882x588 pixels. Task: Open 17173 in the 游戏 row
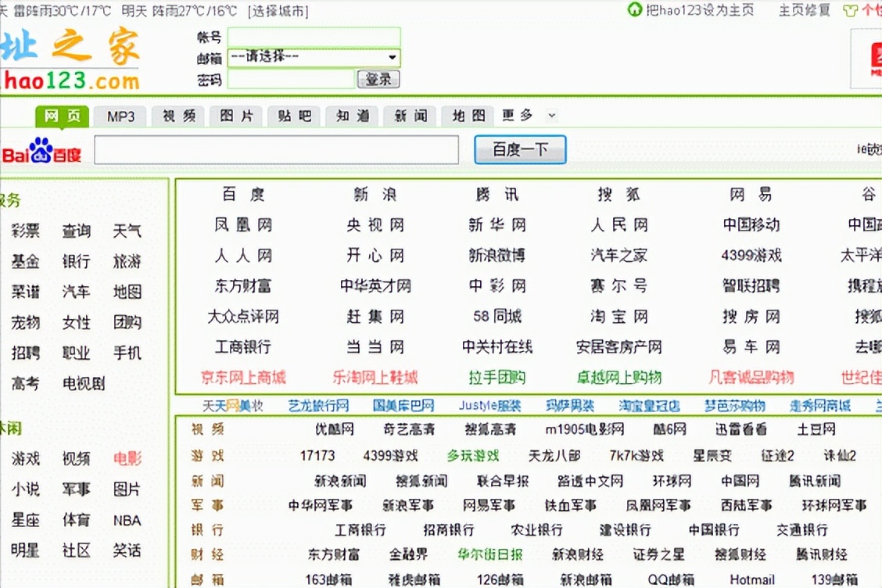click(x=317, y=455)
